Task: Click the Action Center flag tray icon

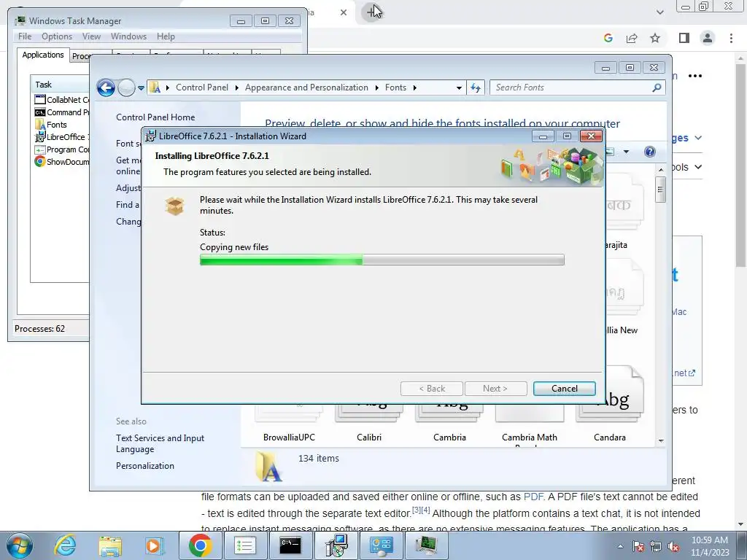Action: (638, 546)
